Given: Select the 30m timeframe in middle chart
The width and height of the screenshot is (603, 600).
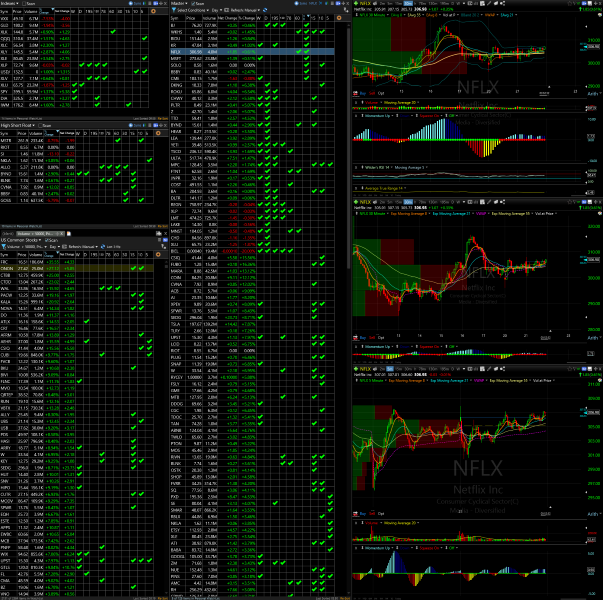Looking at the screenshot, I should pos(408,202).
